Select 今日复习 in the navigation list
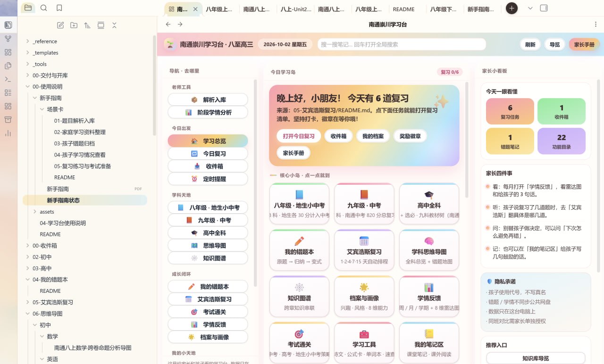 208,153
